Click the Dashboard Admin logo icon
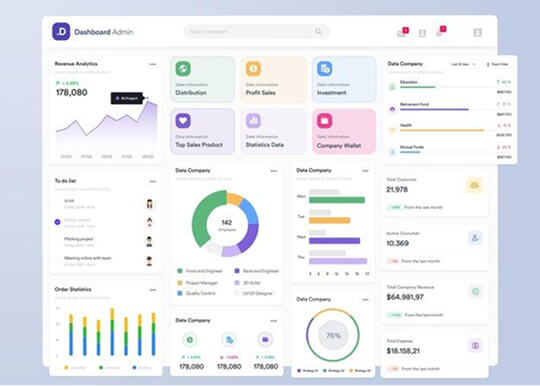The height and width of the screenshot is (386, 540). tap(61, 32)
